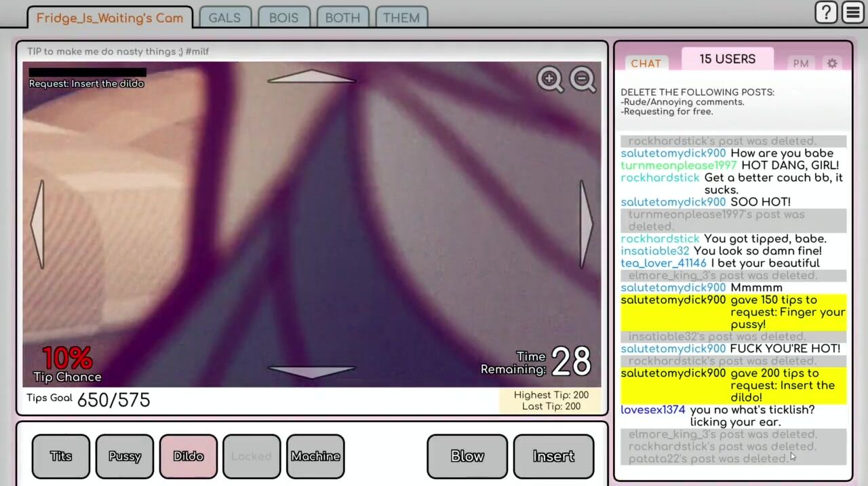Zoom out with the magnifier minus icon
This screenshot has width=868, height=486.
pos(583,79)
